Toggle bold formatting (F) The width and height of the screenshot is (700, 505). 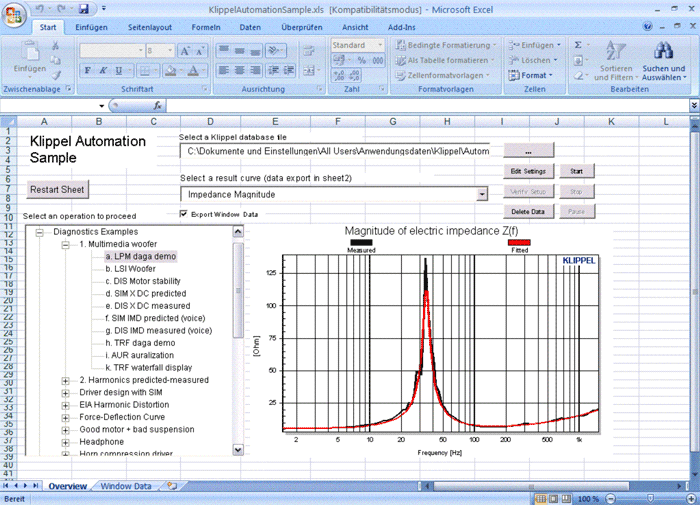(88, 71)
